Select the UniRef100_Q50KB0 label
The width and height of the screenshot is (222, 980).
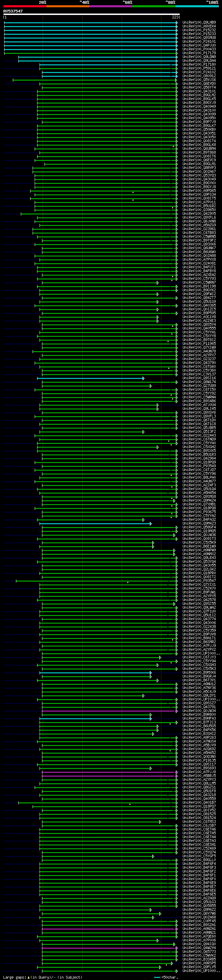(199, 130)
